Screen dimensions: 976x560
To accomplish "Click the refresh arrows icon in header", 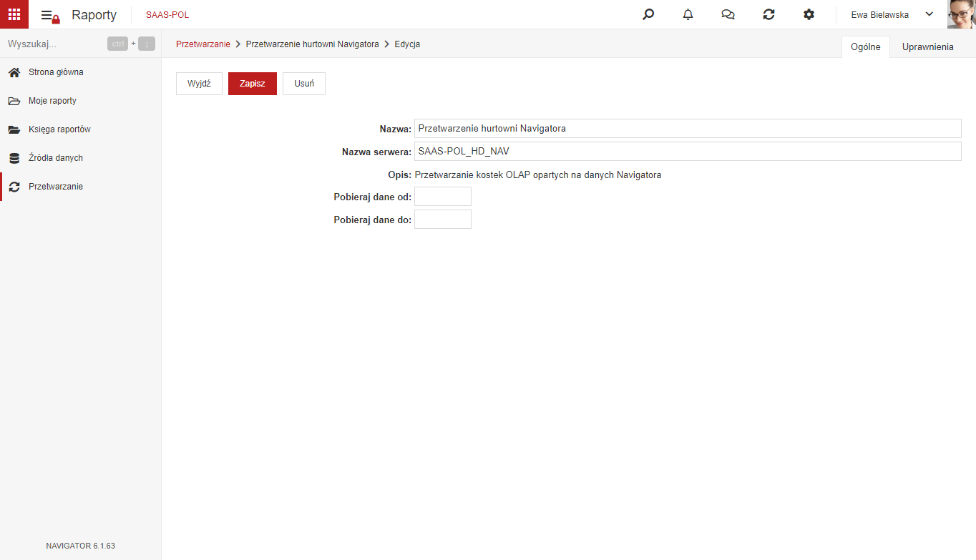I will pyautogui.click(x=768, y=14).
